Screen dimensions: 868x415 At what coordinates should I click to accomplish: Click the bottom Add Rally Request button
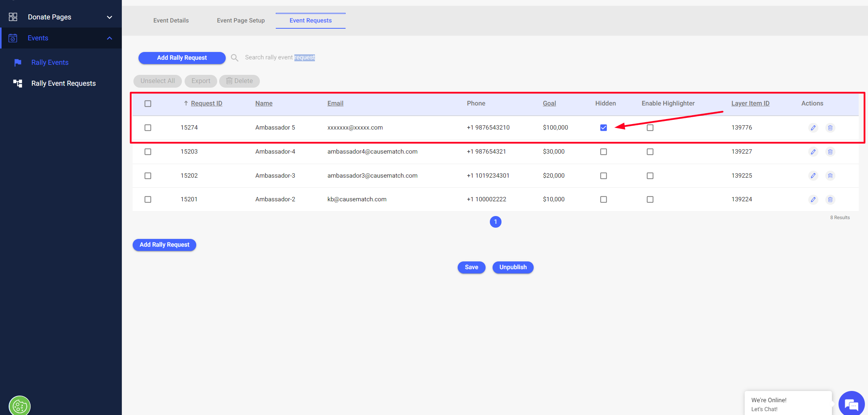(x=164, y=245)
